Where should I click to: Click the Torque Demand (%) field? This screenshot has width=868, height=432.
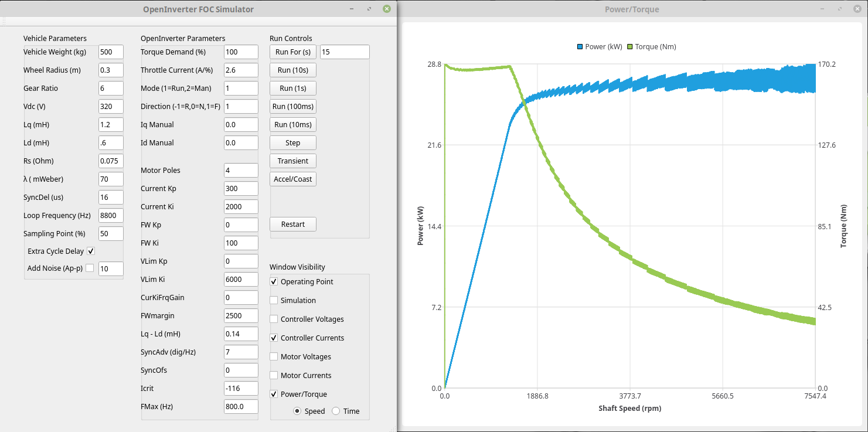pos(241,52)
